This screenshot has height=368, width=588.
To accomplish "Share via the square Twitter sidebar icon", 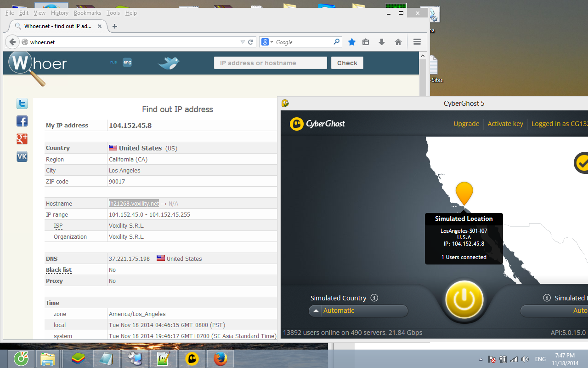I will [22, 103].
